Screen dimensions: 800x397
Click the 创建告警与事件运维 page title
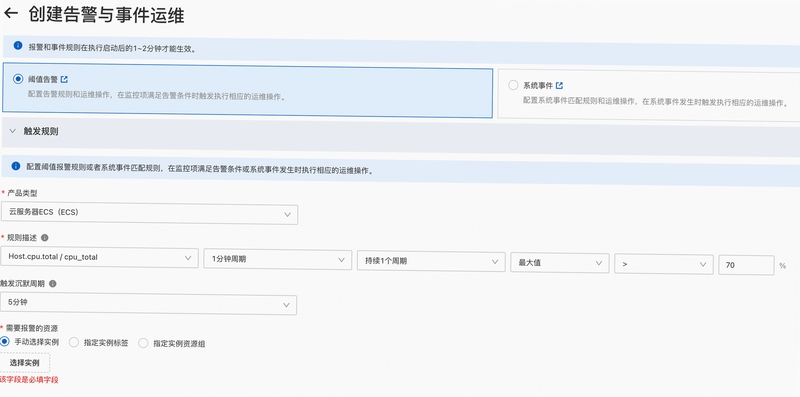pyautogui.click(x=106, y=15)
